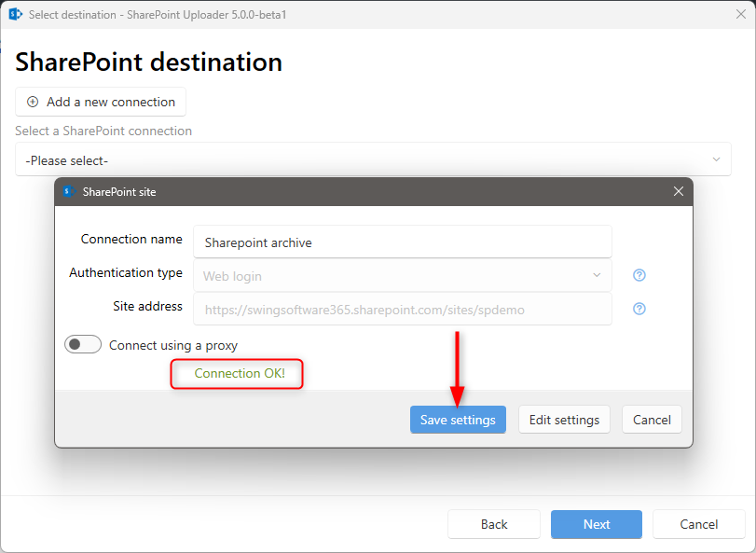The image size is (756, 553).
Task: Enable the Connect using a proxy switch
Action: pyautogui.click(x=83, y=345)
